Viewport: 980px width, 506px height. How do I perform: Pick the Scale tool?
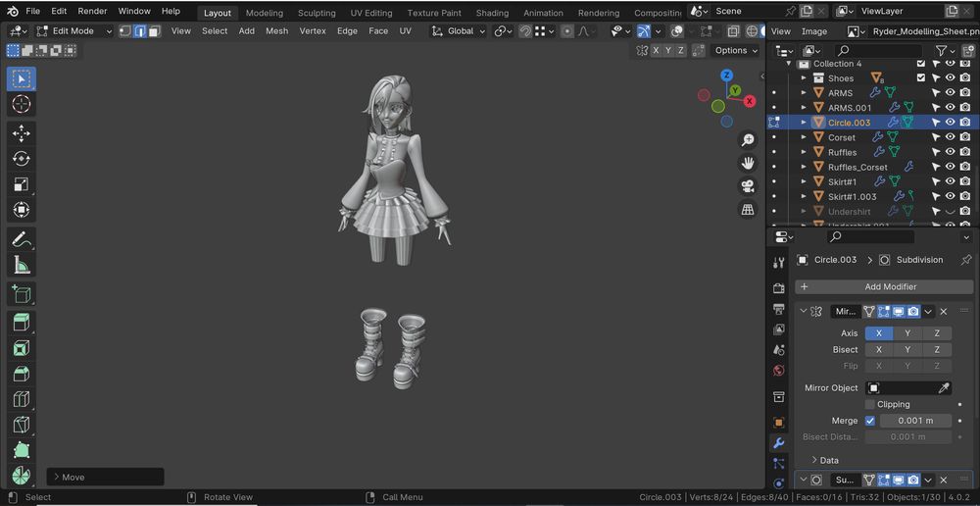[22, 184]
